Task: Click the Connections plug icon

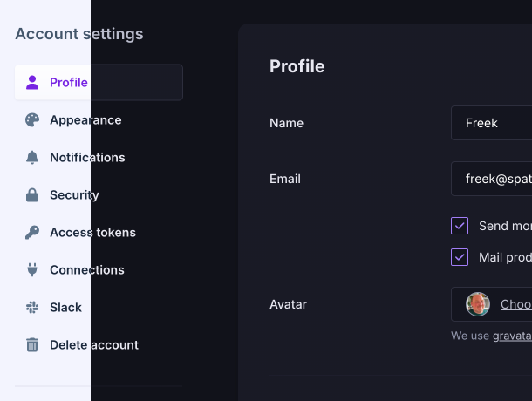Action: pyautogui.click(x=32, y=270)
